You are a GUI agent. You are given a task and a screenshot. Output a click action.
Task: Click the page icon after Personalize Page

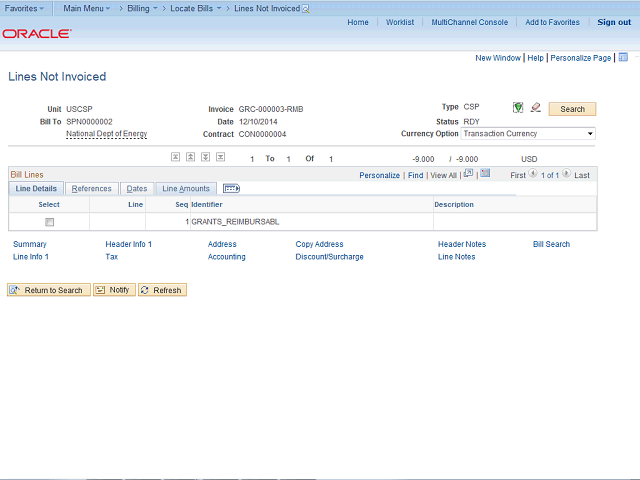(623, 58)
